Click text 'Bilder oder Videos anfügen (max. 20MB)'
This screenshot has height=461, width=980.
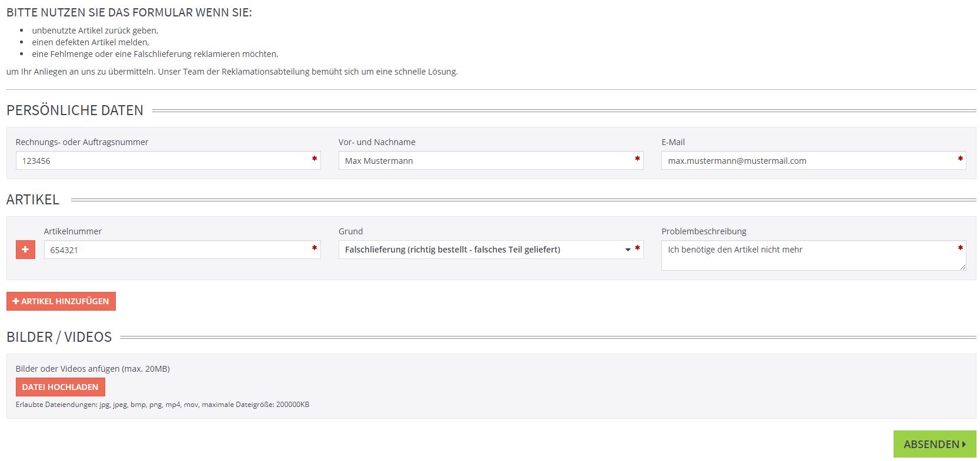click(93, 369)
